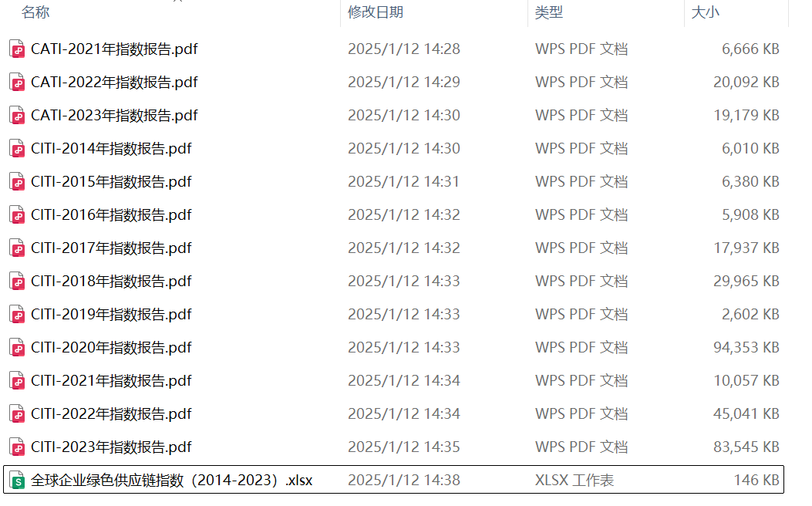This screenshot has width=812, height=506.
Task: Click the PDF icon for CITI-2020年指数报告.pdf
Action: pos(18,348)
